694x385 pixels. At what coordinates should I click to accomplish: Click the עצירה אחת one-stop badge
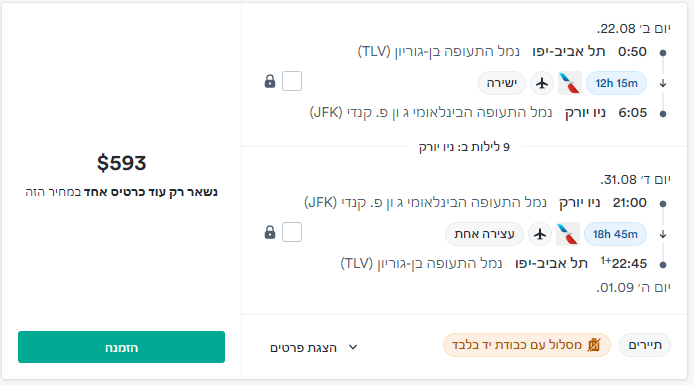click(484, 234)
